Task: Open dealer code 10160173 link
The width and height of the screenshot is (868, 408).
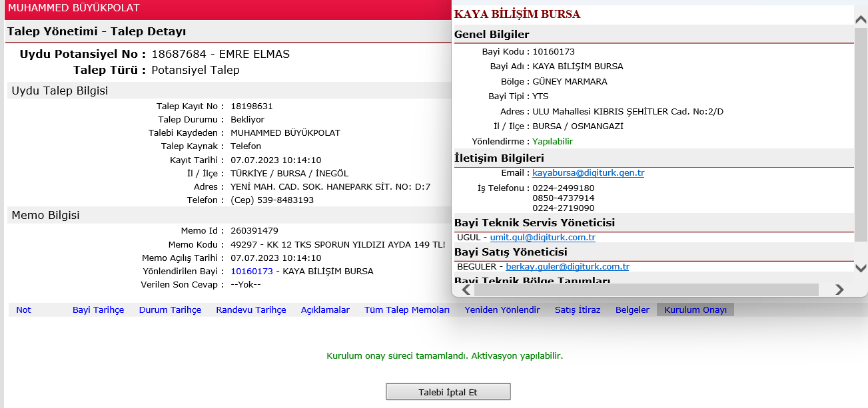Action: pyautogui.click(x=252, y=272)
